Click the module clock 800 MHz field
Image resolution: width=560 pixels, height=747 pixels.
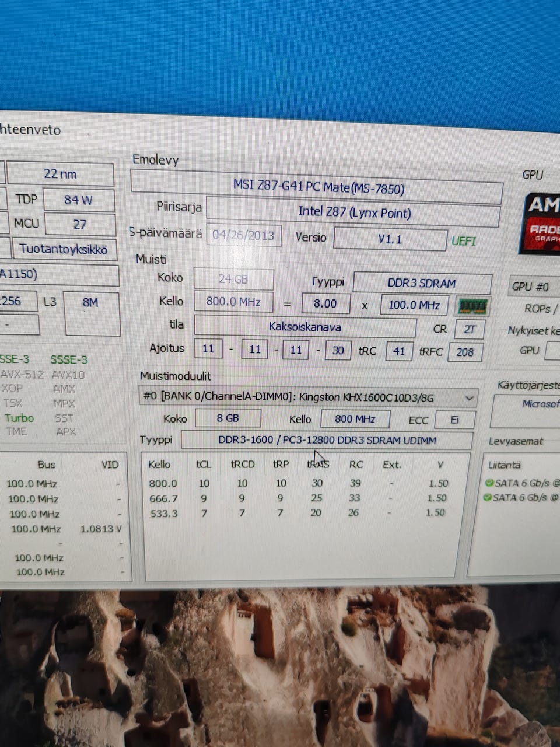pos(355,419)
